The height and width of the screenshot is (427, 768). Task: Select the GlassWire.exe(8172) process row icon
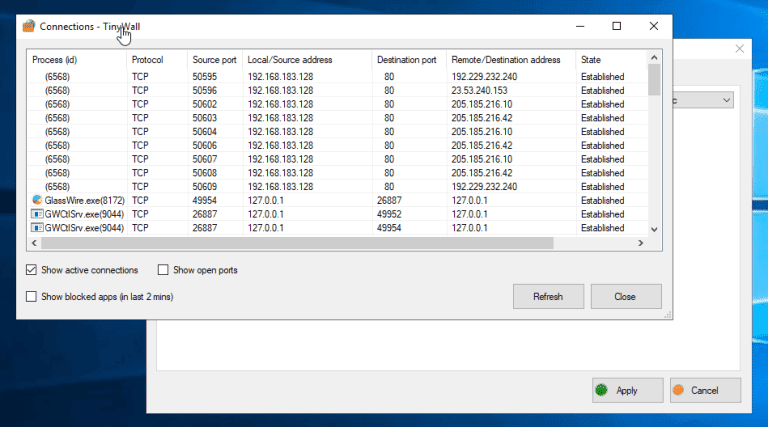pos(37,200)
